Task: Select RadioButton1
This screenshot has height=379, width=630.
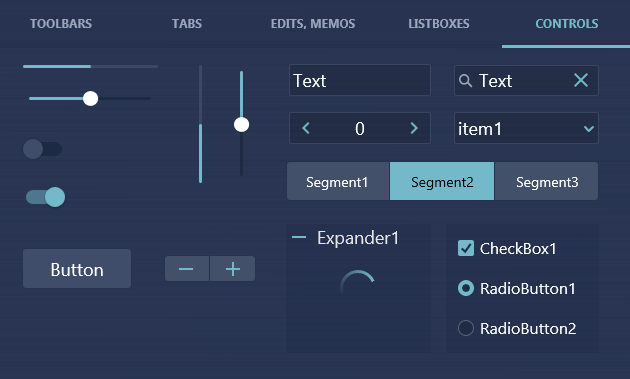Action: [466, 288]
